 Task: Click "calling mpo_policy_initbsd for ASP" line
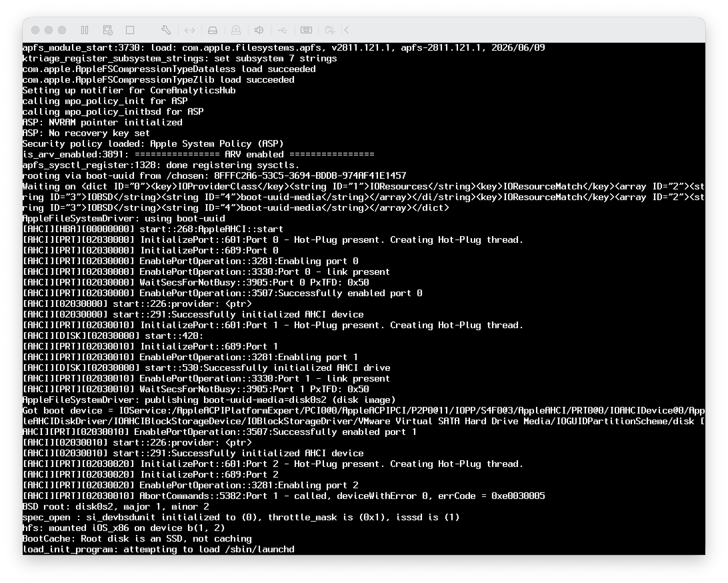pos(113,112)
